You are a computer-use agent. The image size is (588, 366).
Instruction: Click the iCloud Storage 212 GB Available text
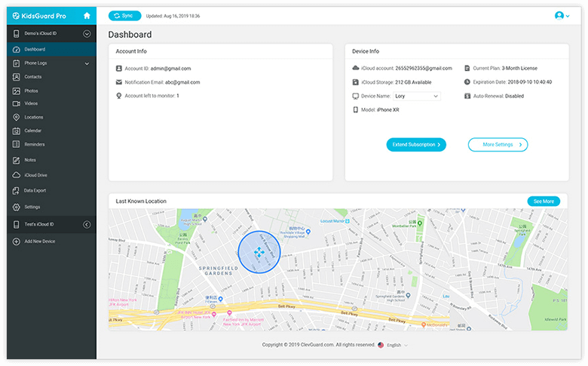pos(397,82)
